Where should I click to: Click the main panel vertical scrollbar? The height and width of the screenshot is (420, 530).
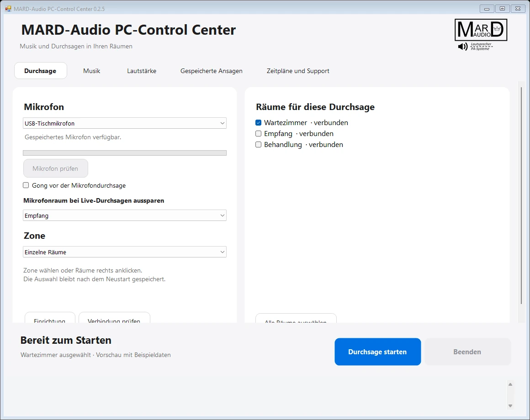(522, 195)
